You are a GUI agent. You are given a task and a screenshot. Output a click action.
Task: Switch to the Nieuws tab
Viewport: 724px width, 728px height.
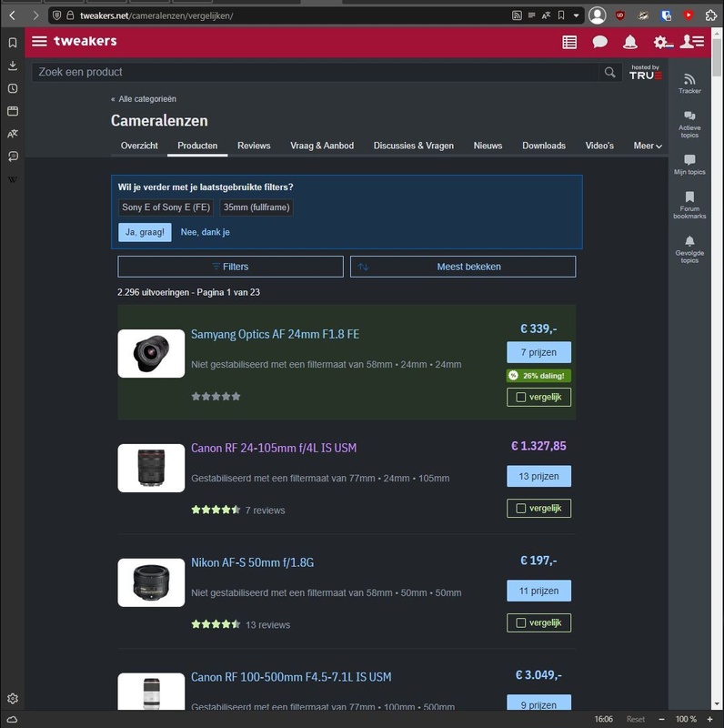[488, 146]
